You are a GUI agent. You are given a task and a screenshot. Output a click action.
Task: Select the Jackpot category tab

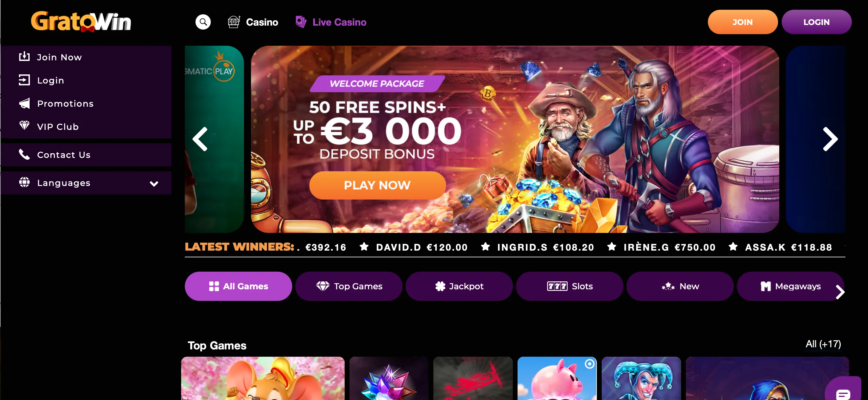459,286
